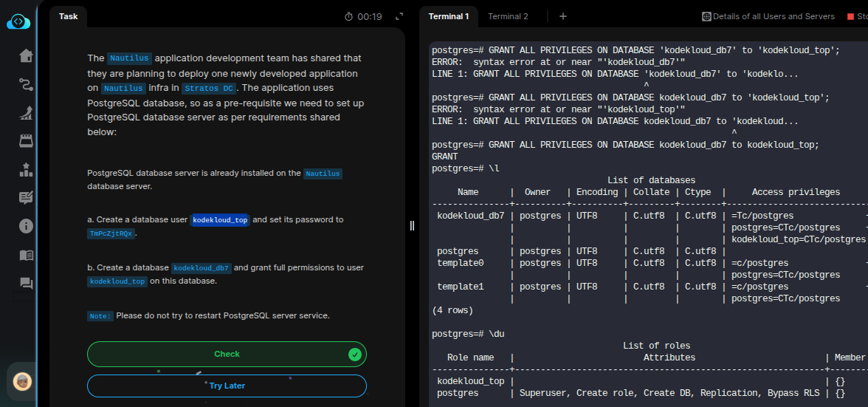868x407 pixels.
Task: Click the Try Later button
Action: pyautogui.click(x=227, y=386)
